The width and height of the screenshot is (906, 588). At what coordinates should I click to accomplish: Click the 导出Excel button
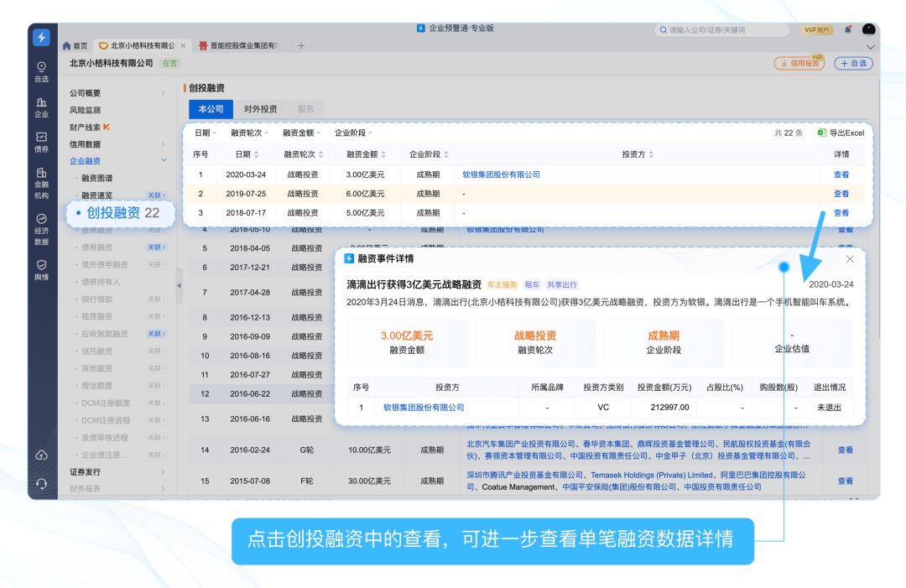(841, 133)
